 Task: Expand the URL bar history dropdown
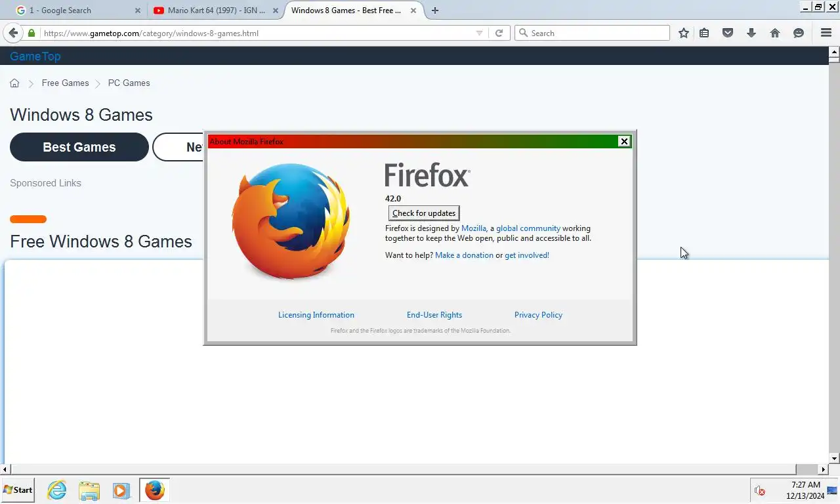pyautogui.click(x=479, y=33)
